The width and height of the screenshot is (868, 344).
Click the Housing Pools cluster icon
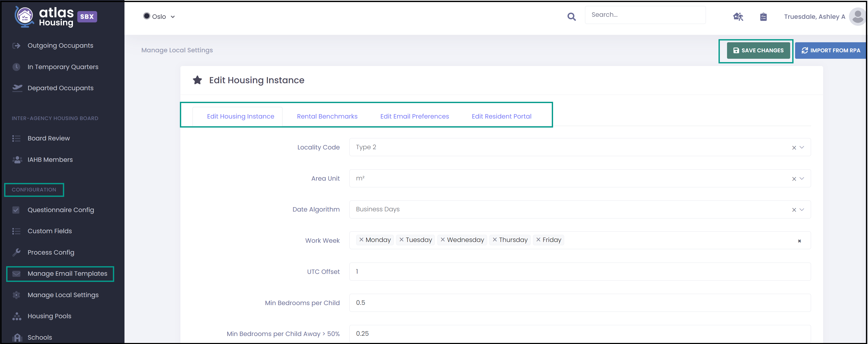(x=17, y=316)
